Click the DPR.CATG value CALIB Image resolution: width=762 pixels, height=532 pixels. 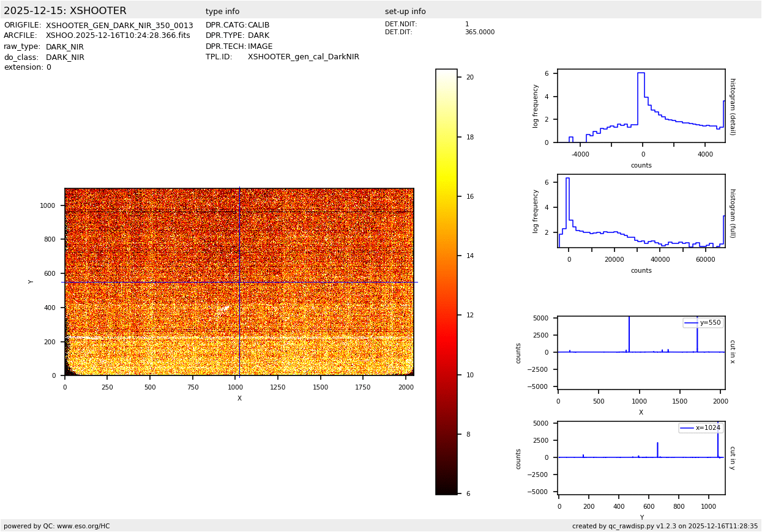click(x=258, y=25)
